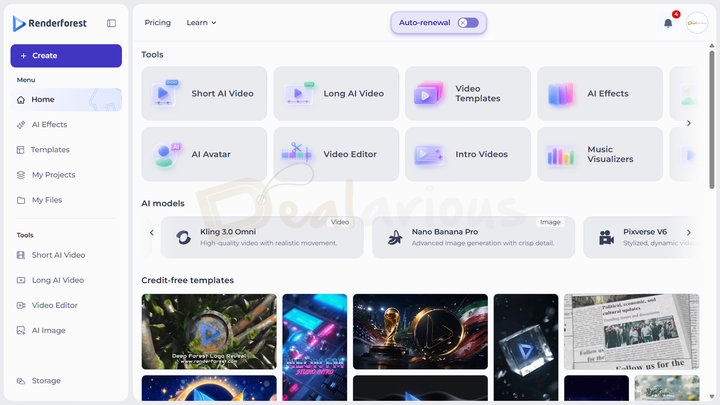Viewport: 720px width, 405px height.
Task: Select the Pixverse V6 model
Action: [x=641, y=237]
